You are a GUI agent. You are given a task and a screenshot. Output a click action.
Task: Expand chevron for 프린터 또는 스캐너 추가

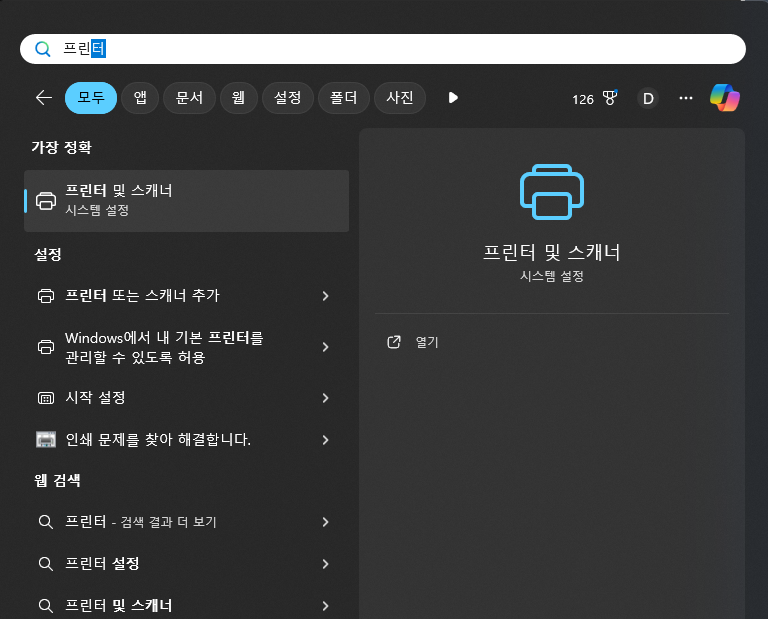pyautogui.click(x=325, y=296)
